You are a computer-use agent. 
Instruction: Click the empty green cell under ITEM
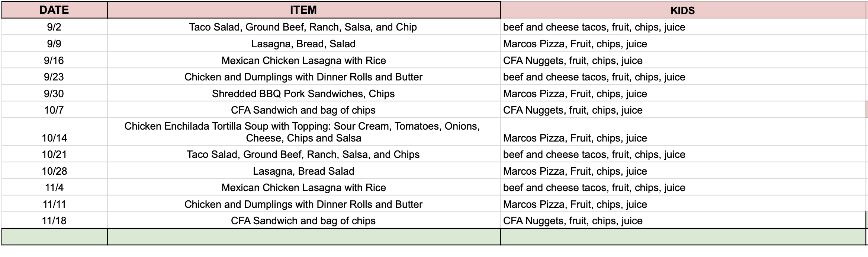pos(304,237)
